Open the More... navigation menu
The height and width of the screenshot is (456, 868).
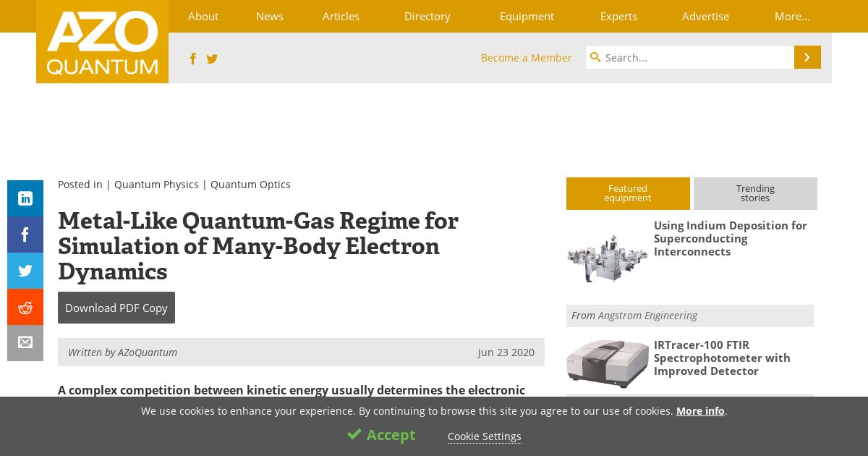tap(792, 16)
